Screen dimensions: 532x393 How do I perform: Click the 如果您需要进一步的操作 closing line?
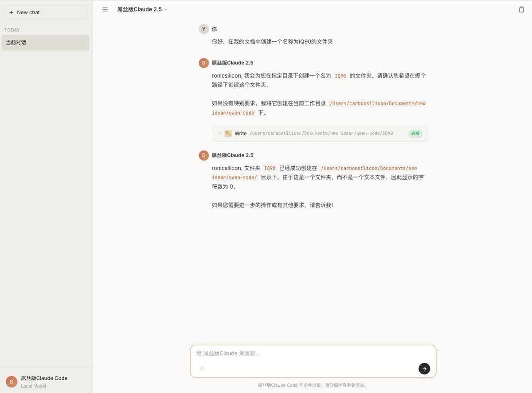pyautogui.click(x=273, y=205)
